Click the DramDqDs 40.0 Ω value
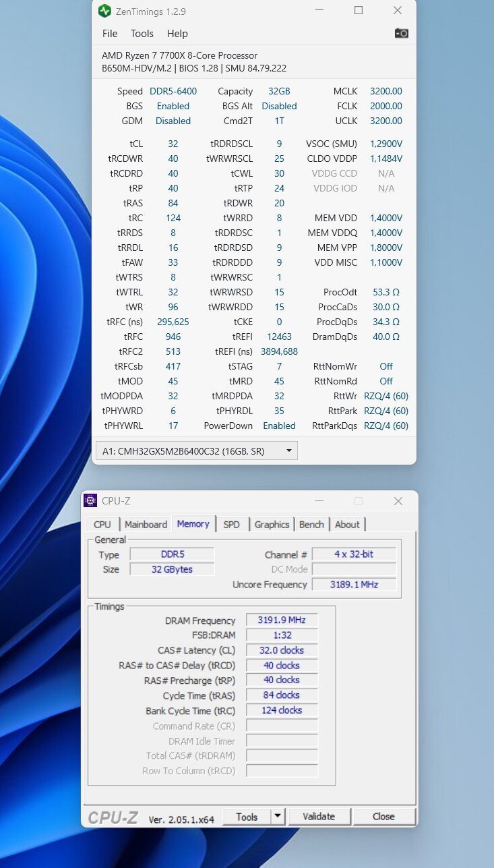The image size is (494, 868). 386,337
